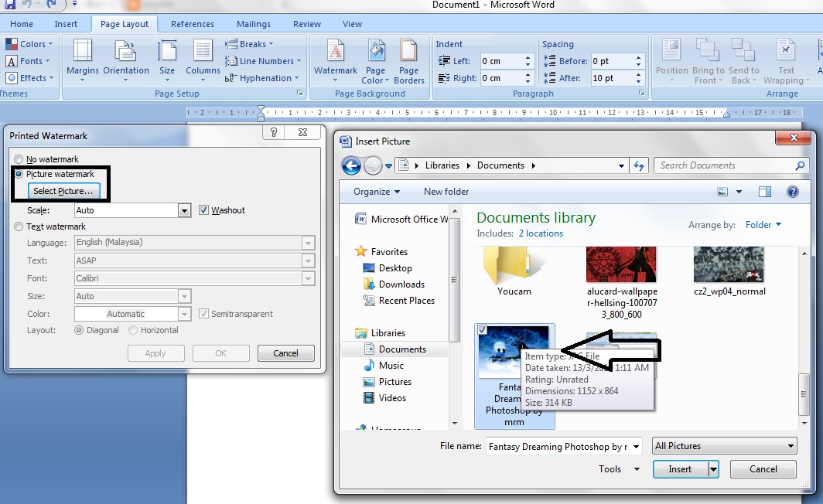Open the Watermark gallery

334,62
